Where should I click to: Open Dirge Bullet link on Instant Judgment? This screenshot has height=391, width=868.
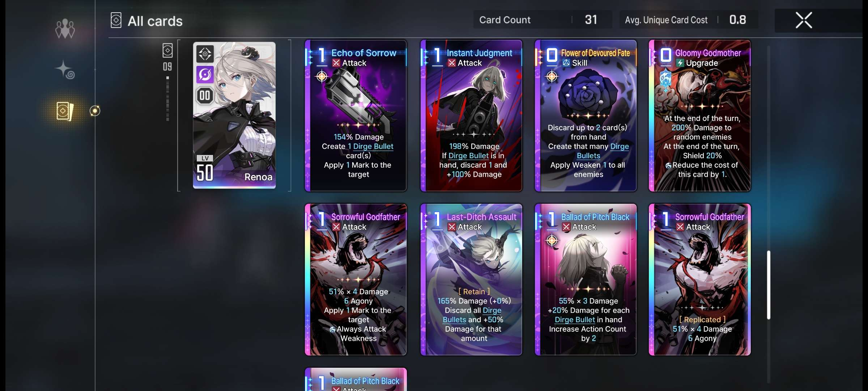tap(468, 156)
